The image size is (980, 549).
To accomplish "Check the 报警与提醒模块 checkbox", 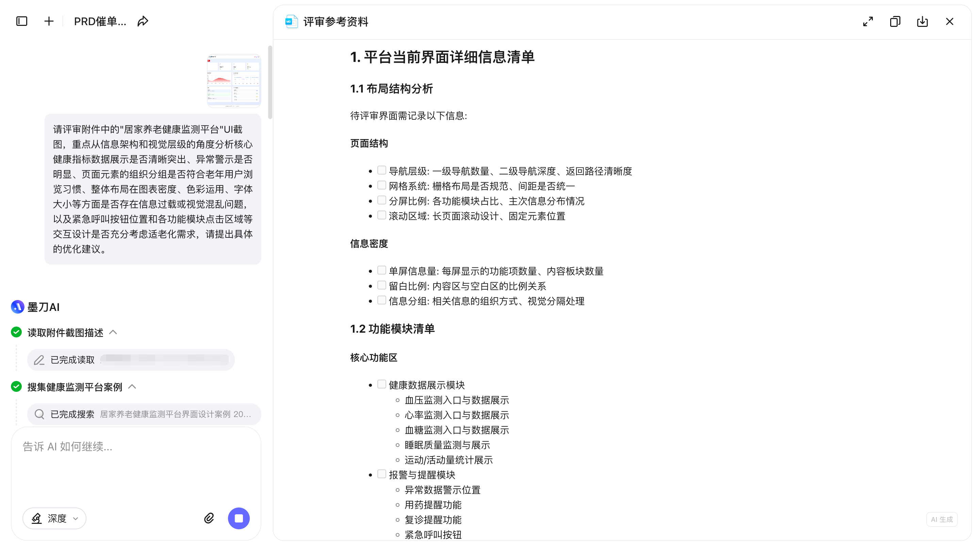I will click(381, 474).
